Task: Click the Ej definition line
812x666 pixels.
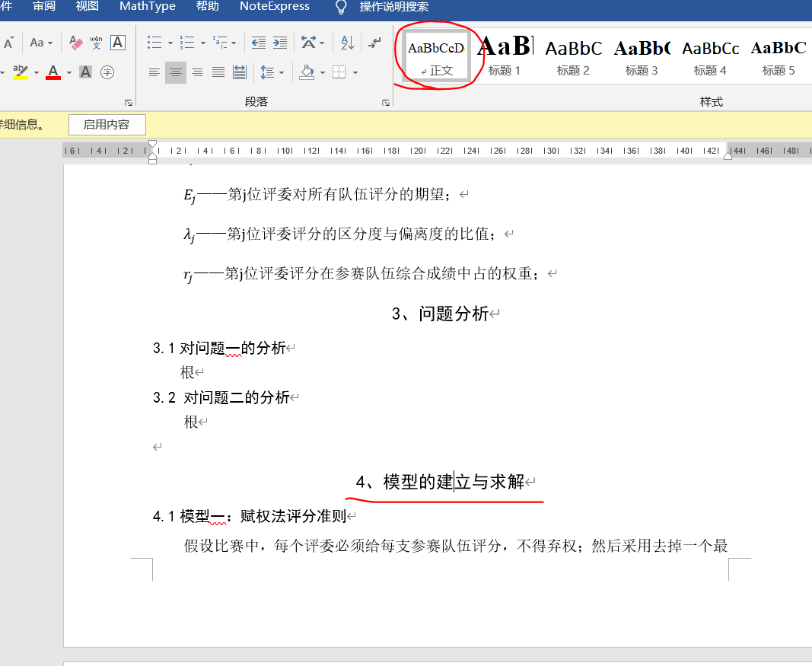Action: tap(317, 196)
